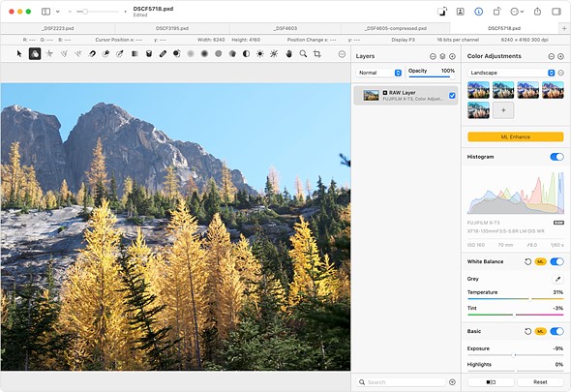Open a new tab with plus

coord(564,28)
